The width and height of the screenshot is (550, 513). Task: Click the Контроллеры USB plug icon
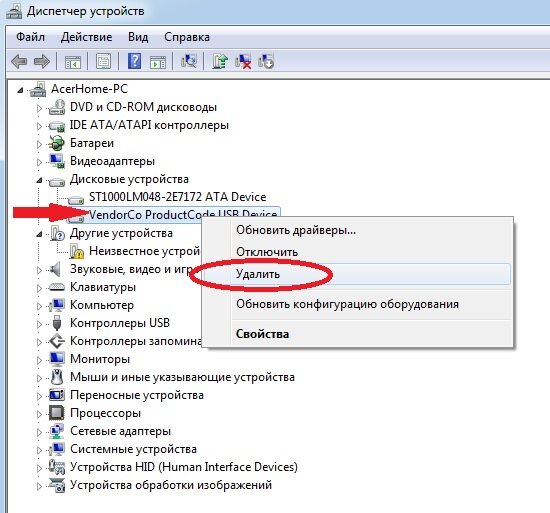click(x=57, y=323)
